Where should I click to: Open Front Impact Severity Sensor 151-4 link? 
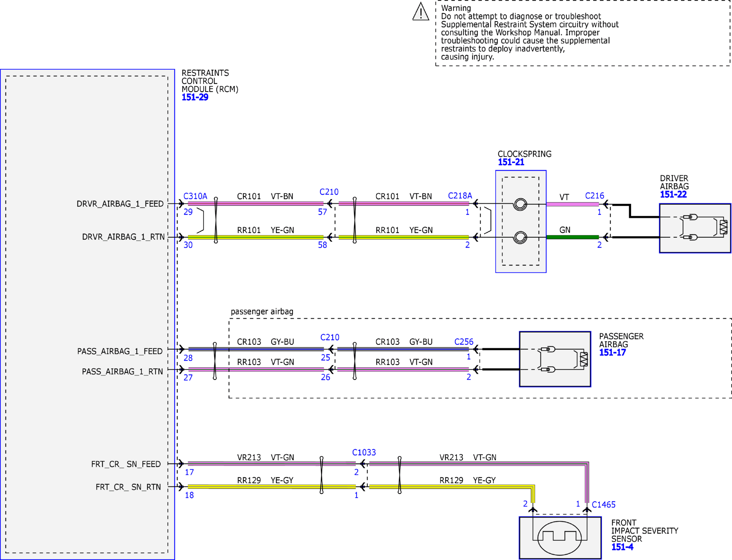622,547
